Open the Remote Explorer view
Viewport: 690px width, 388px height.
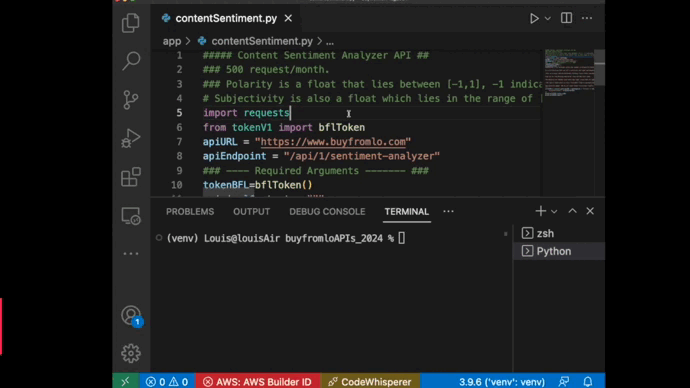tap(131, 216)
